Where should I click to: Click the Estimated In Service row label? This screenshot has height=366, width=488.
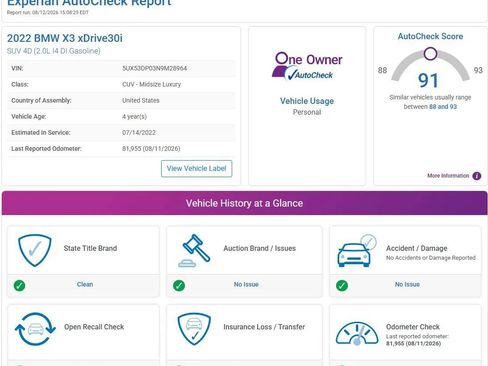[x=41, y=132]
